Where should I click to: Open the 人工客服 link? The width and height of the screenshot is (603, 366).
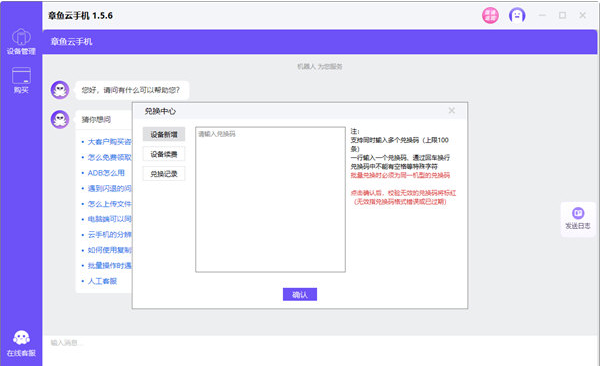click(102, 281)
